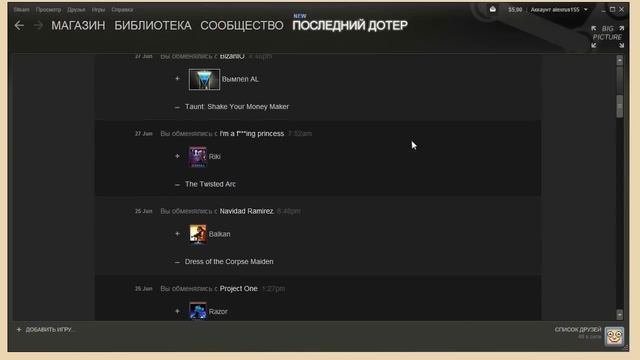Open the Steam menu

tap(21, 9)
